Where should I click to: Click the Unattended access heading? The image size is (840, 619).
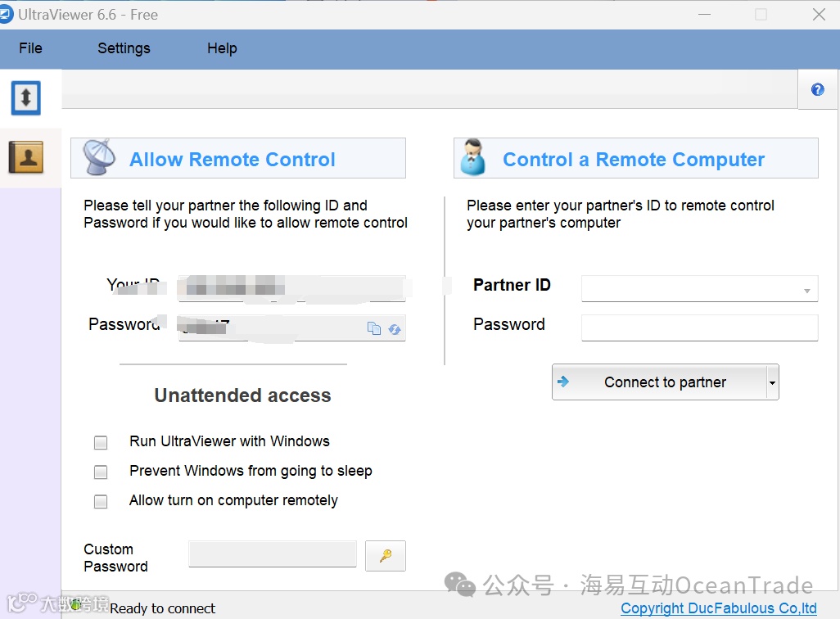point(242,395)
